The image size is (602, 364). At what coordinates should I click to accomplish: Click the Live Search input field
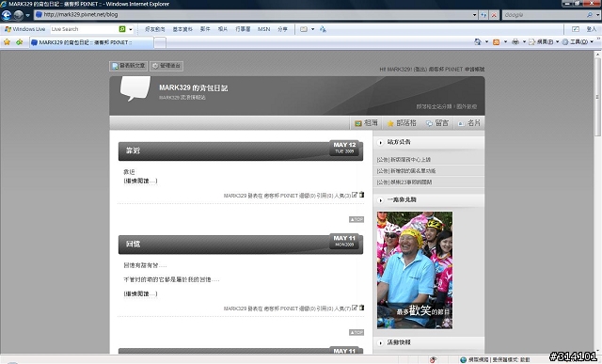(x=84, y=29)
